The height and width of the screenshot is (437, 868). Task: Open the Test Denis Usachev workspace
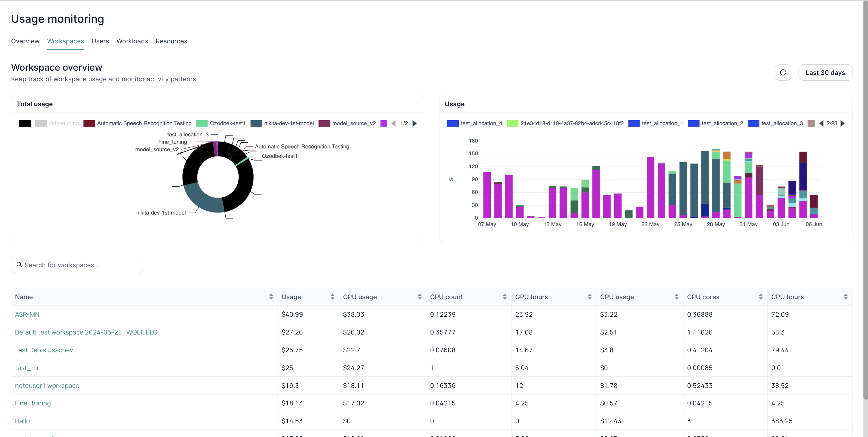tap(44, 350)
